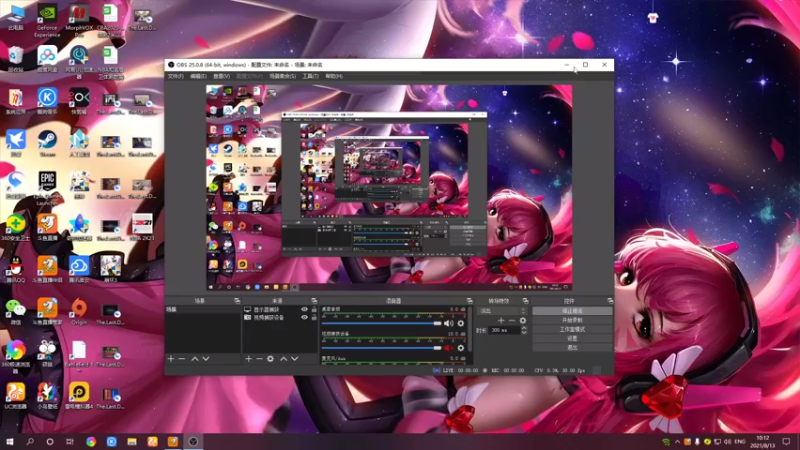The image size is (800, 450).
Task: Open Help menu in OBS
Action: tap(334, 76)
